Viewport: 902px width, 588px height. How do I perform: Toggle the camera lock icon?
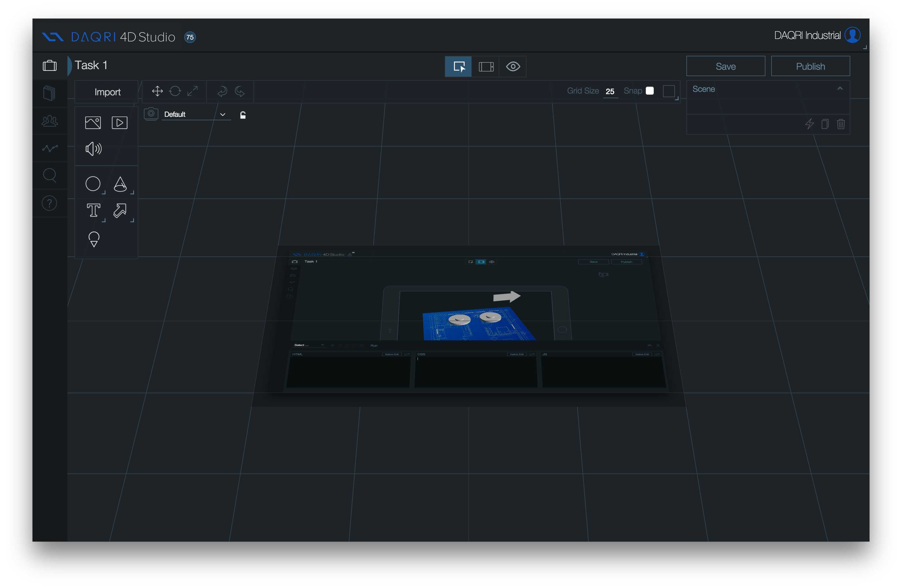click(x=243, y=115)
